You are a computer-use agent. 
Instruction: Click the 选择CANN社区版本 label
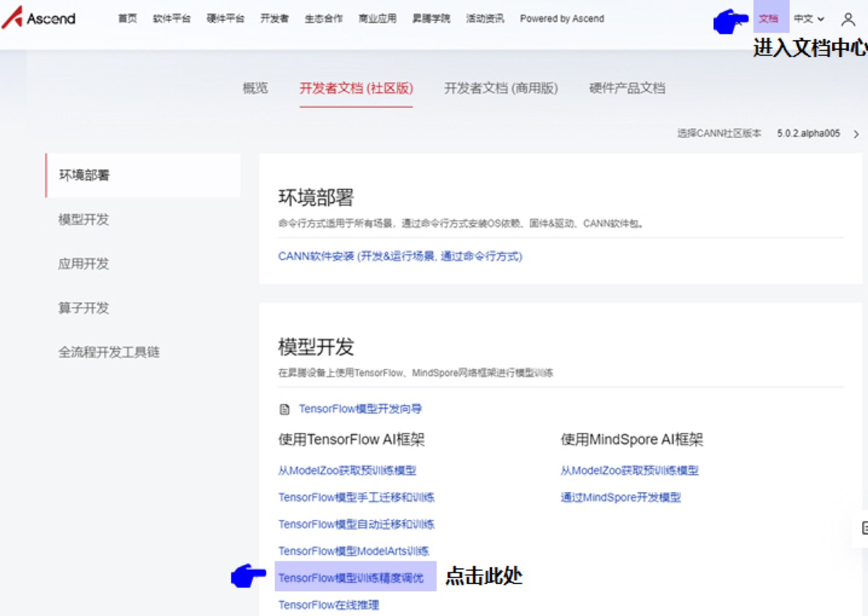719,134
